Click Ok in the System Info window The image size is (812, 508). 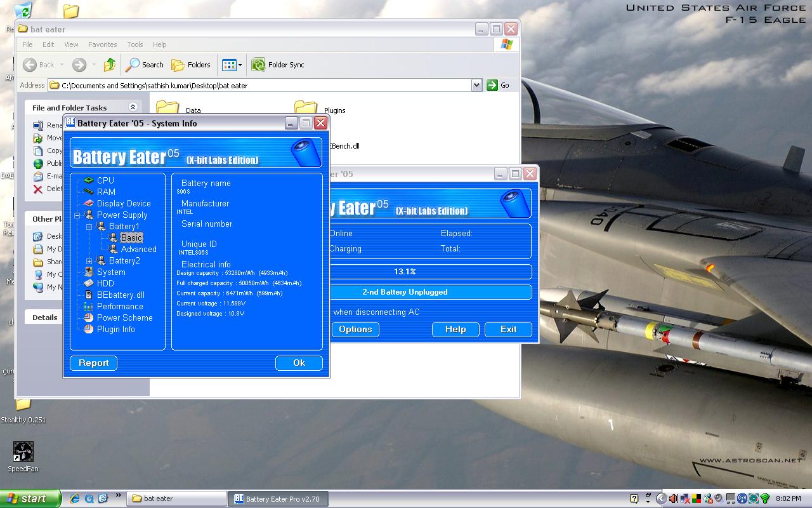pos(299,363)
